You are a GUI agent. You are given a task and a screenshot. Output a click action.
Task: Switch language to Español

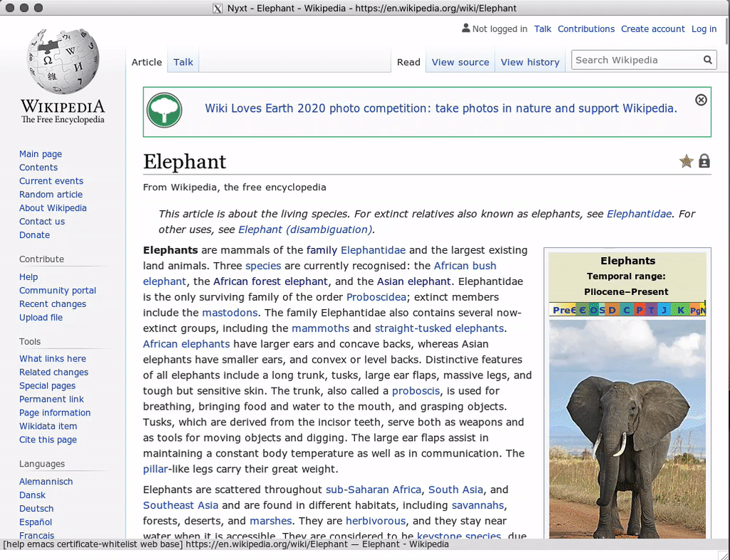click(x=36, y=522)
